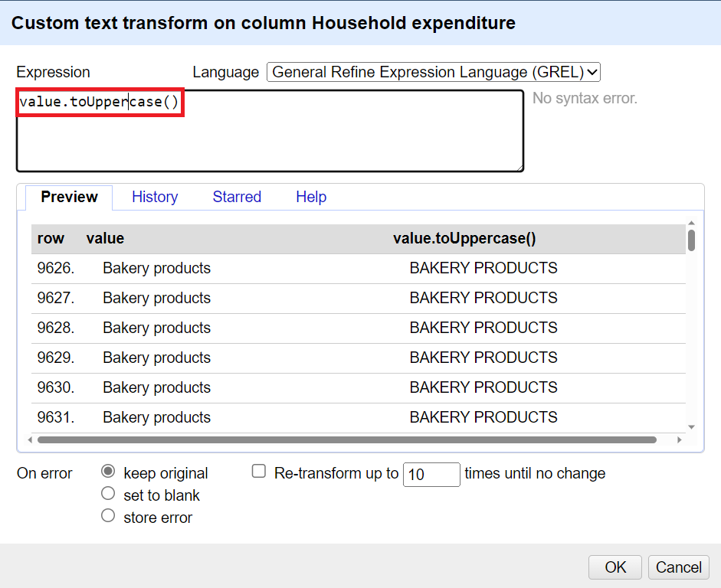Choose 'set to blank' on error
The height and width of the screenshot is (588, 721).
(x=108, y=493)
